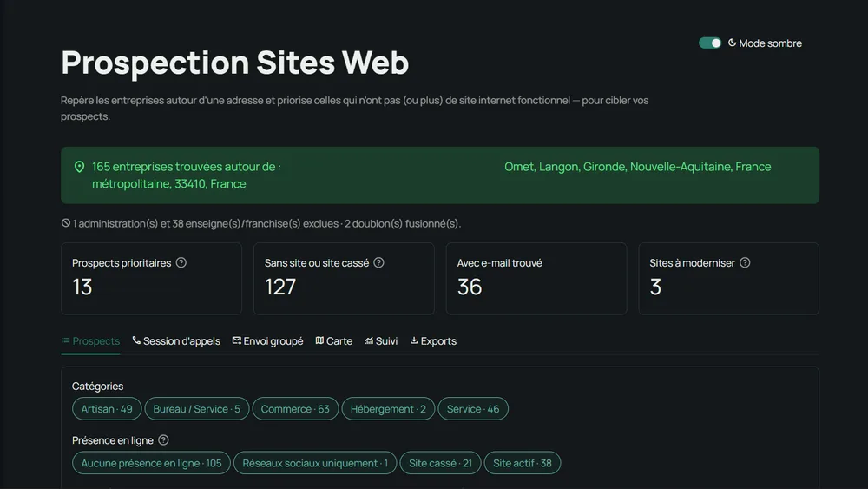Open help icon next to Sans site ou site cassé

coord(378,262)
